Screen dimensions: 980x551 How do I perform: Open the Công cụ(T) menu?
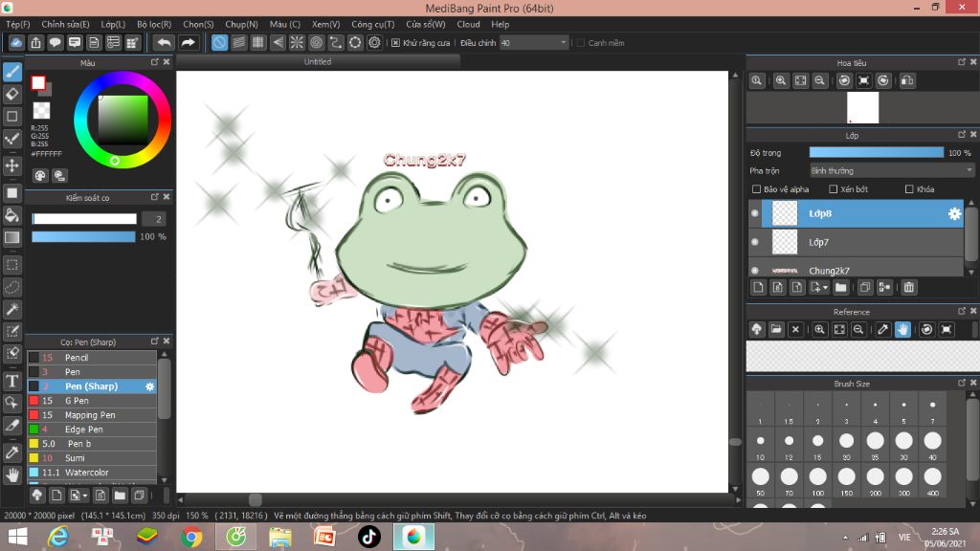(373, 24)
